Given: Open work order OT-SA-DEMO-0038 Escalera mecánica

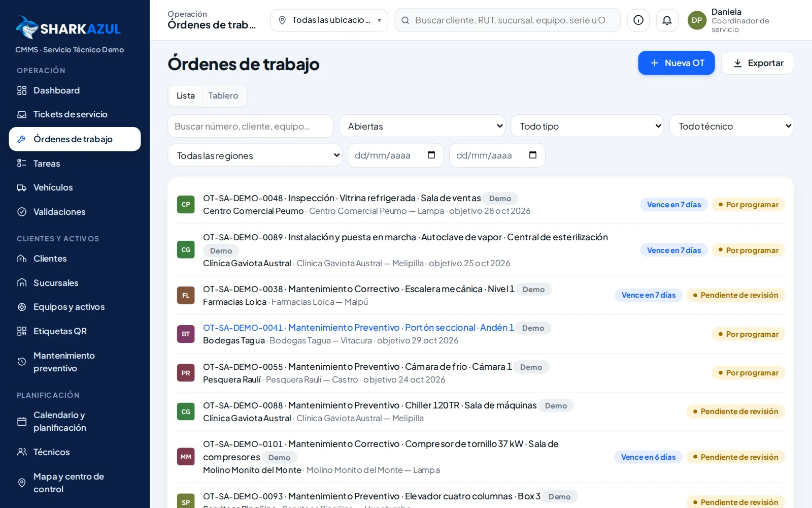Looking at the screenshot, I should tap(481, 295).
